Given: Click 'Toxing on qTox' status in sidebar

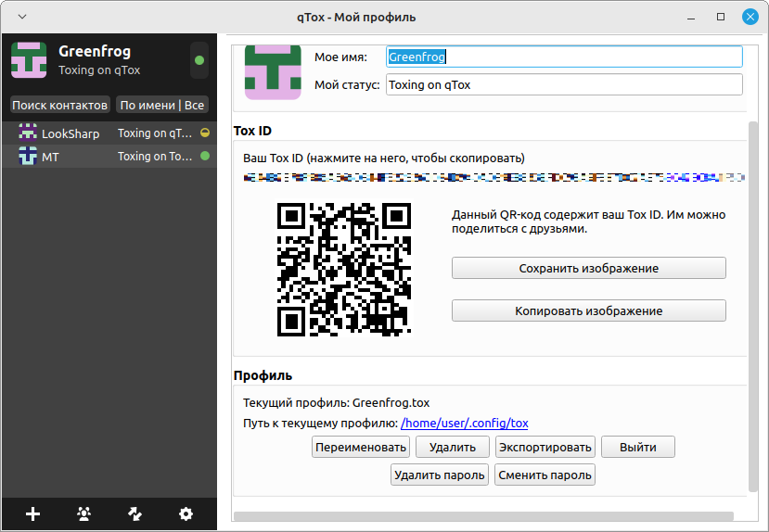Looking at the screenshot, I should [x=99, y=70].
